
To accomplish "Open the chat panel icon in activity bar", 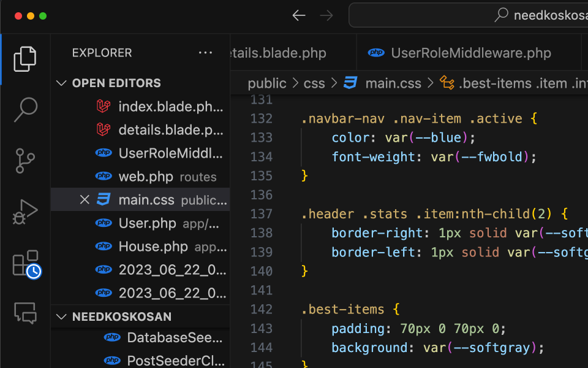I will click(x=25, y=313).
